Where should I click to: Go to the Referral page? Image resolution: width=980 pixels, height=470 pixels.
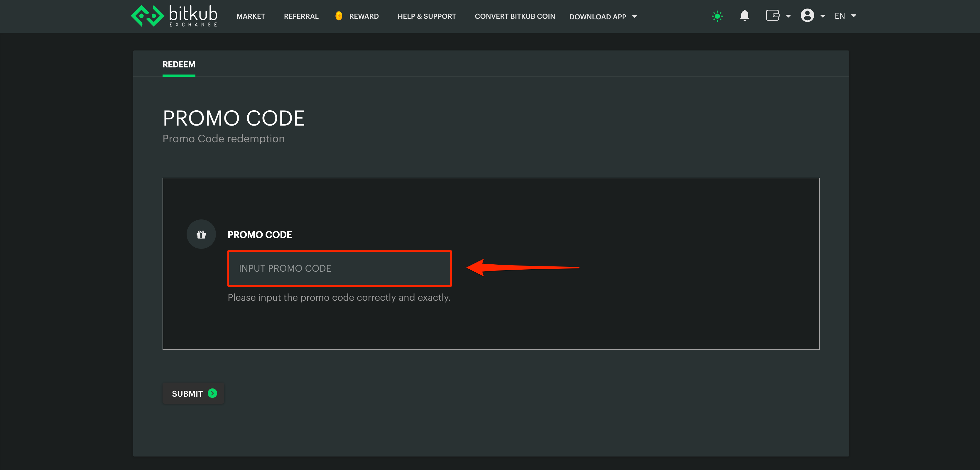tap(301, 16)
